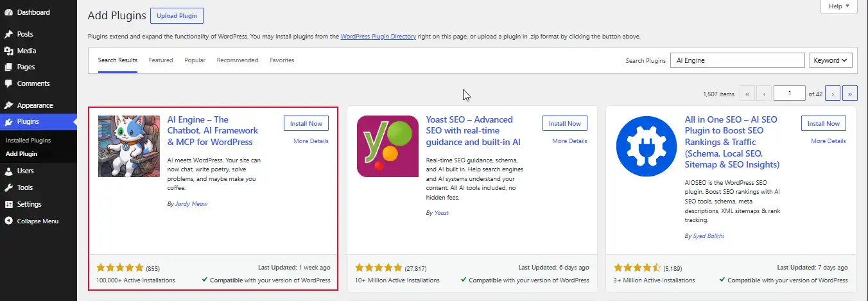868x301 pixels.
Task: Click the Search Plugins input field
Action: click(738, 60)
